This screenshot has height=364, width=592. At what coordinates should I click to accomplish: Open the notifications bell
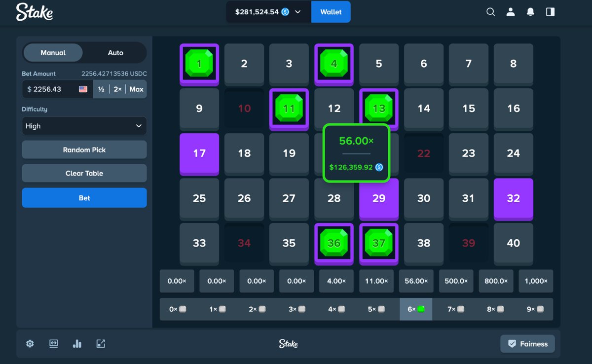530,12
